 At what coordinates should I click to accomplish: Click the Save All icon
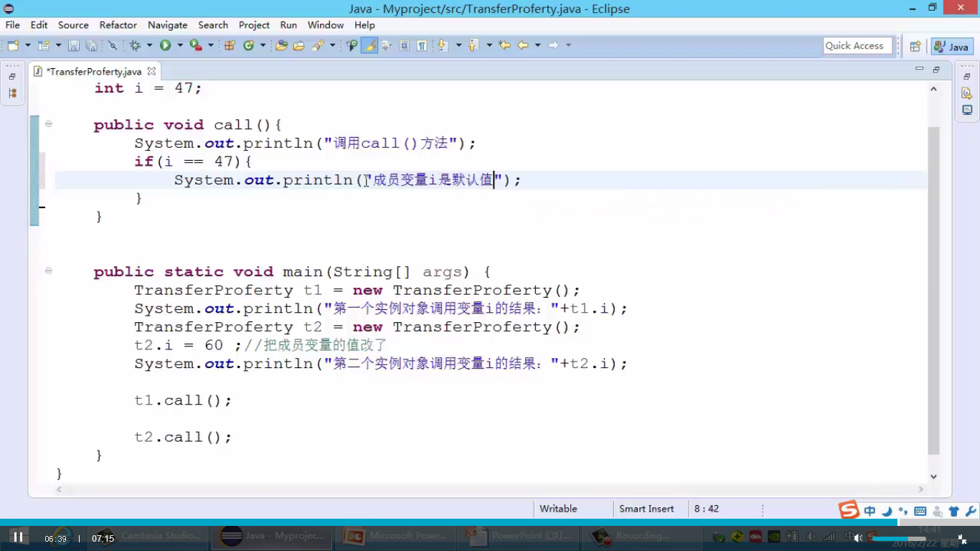tap(91, 45)
